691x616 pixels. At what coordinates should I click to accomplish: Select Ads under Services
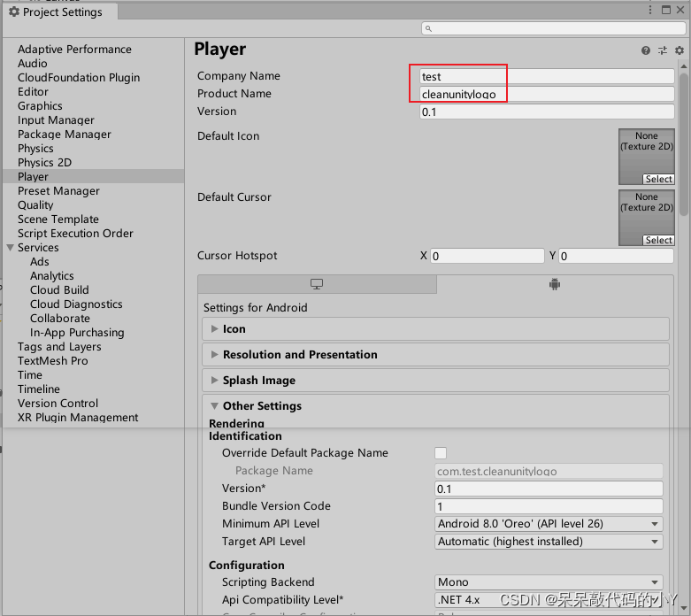tap(39, 262)
